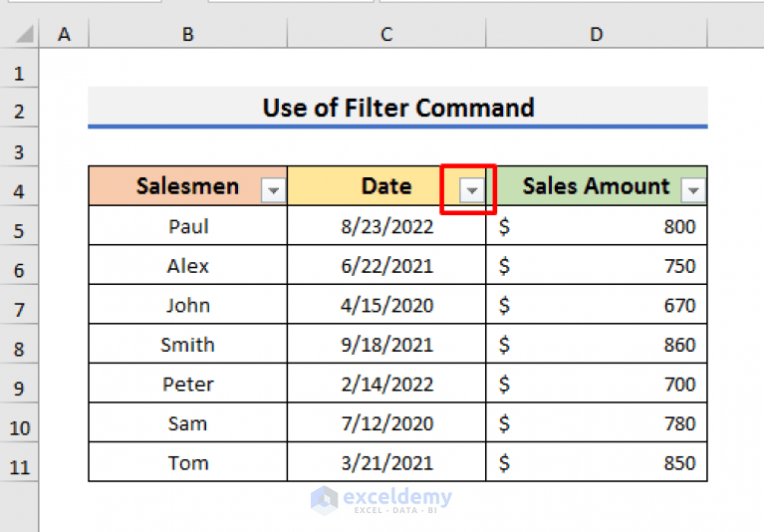Open the Salesmen filter dropdown
The width and height of the screenshot is (764, 532).
point(273,190)
